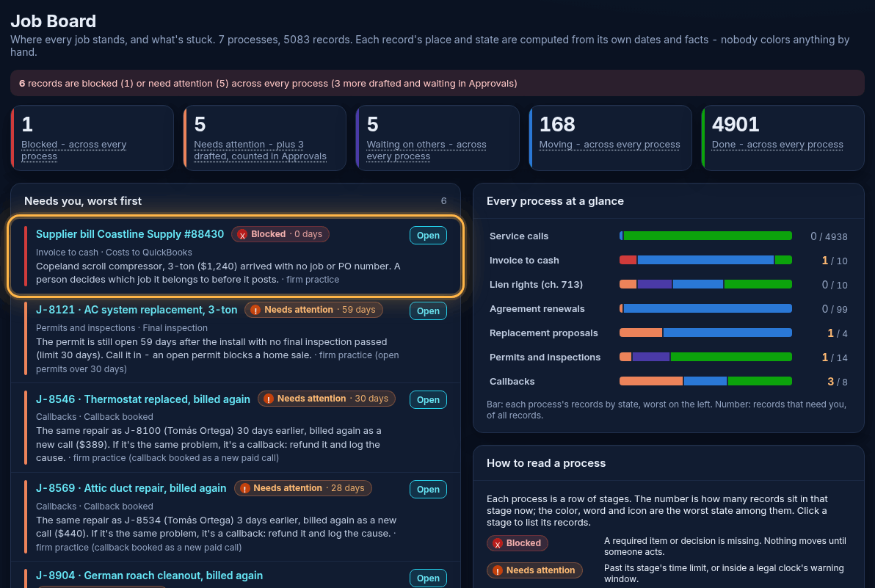This screenshot has width=875, height=588.
Task: Click the Agreement renewals blue state bar
Action: [x=708, y=308]
